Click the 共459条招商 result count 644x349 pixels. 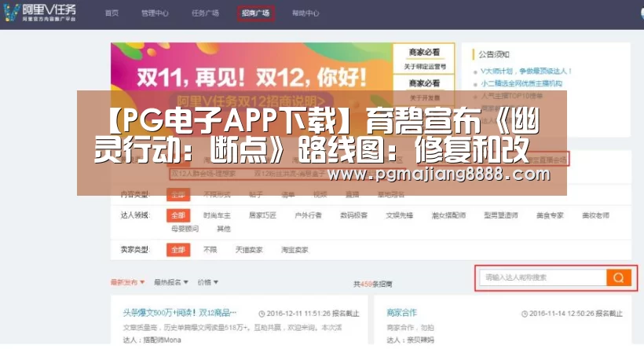click(x=373, y=284)
